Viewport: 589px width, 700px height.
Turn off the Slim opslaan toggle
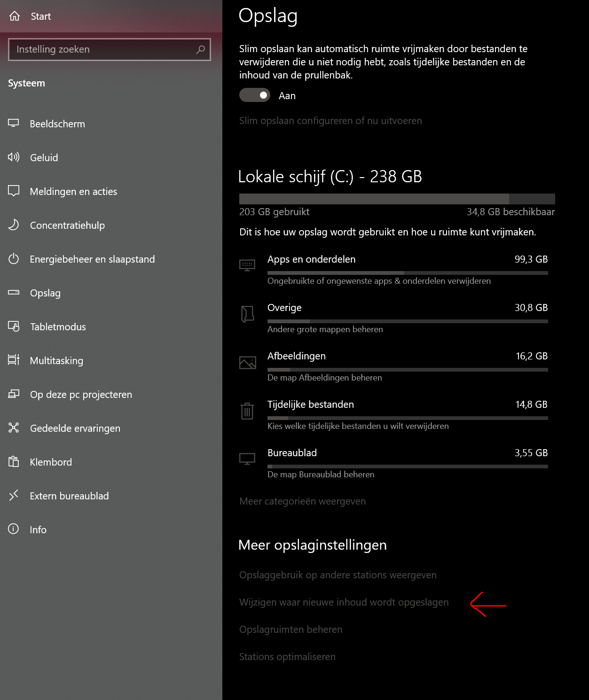coord(255,95)
